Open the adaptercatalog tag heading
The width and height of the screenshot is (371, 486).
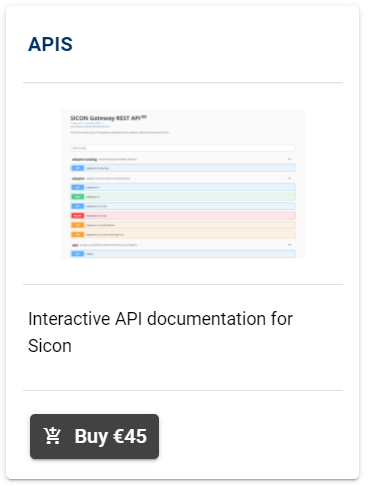coord(84,159)
